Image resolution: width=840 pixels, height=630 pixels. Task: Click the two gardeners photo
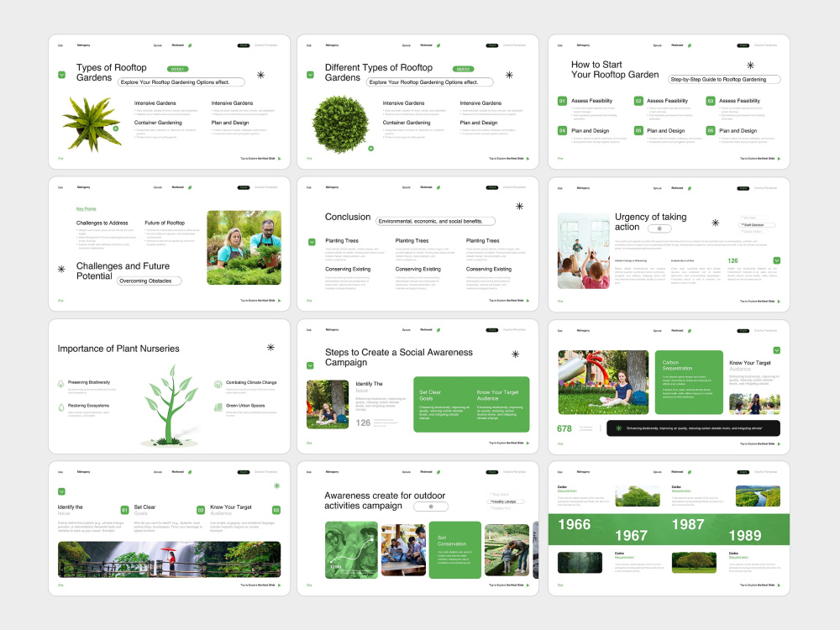(244, 248)
